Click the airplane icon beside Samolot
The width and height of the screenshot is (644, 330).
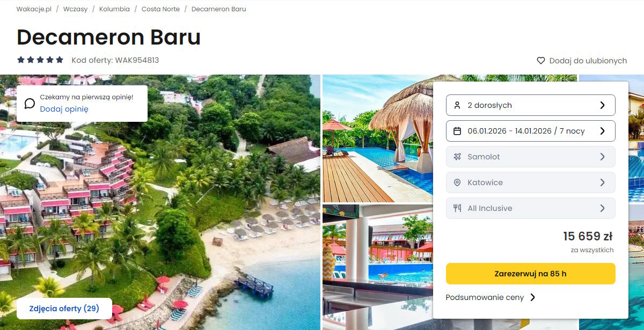click(457, 157)
